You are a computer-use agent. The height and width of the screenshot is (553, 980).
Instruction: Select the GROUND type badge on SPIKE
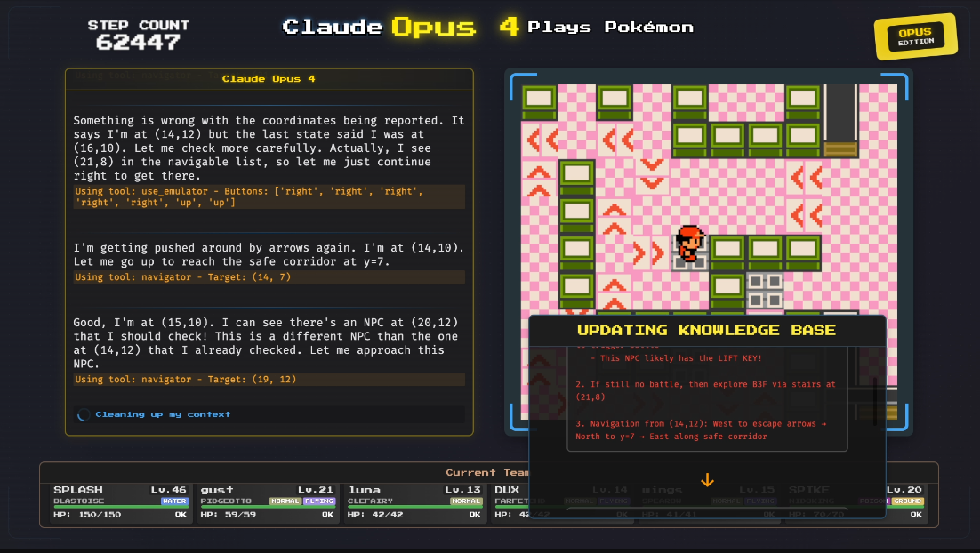coord(907,501)
